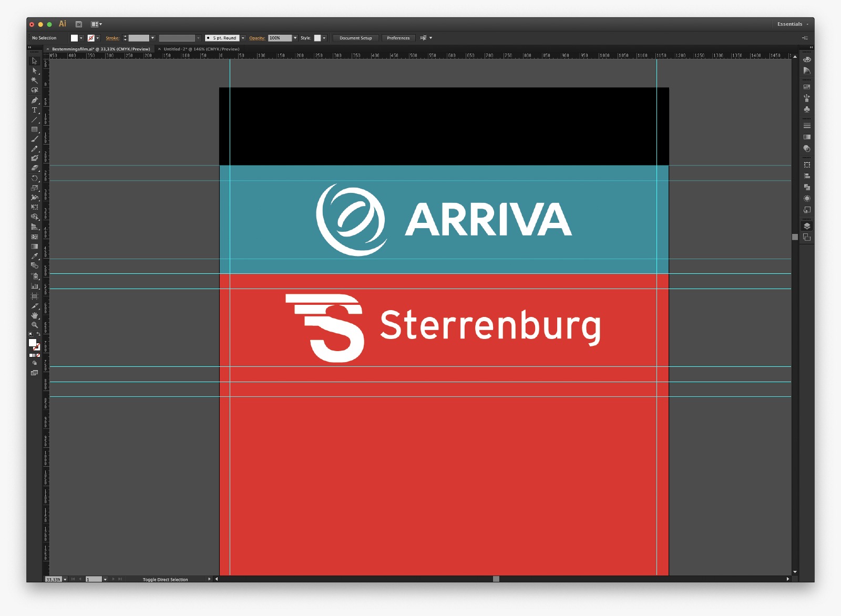Select the Line Segment tool
This screenshot has width=841, height=616.
35,120
